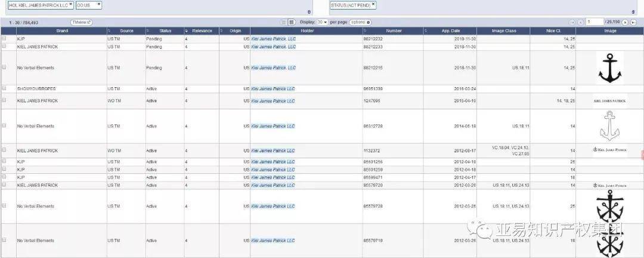The width and height of the screenshot is (644, 258).
Task: Click the Number column header
Action: click(394, 31)
